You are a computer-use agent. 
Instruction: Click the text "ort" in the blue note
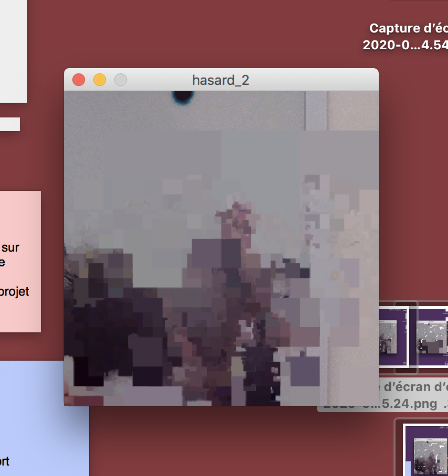click(4, 461)
